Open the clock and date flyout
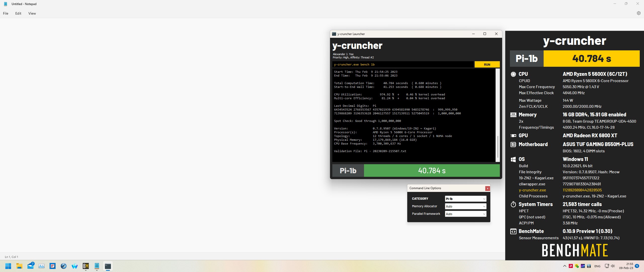644x272 pixels. click(626, 266)
